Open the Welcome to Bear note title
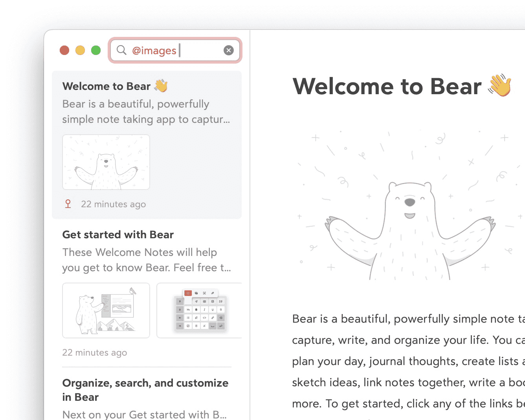 (x=115, y=86)
